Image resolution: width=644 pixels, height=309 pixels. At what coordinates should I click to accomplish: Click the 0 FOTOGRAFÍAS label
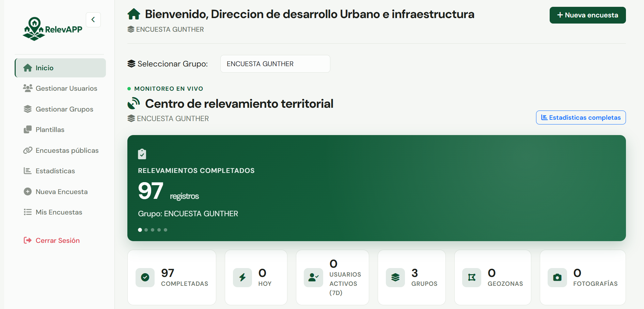(x=595, y=278)
